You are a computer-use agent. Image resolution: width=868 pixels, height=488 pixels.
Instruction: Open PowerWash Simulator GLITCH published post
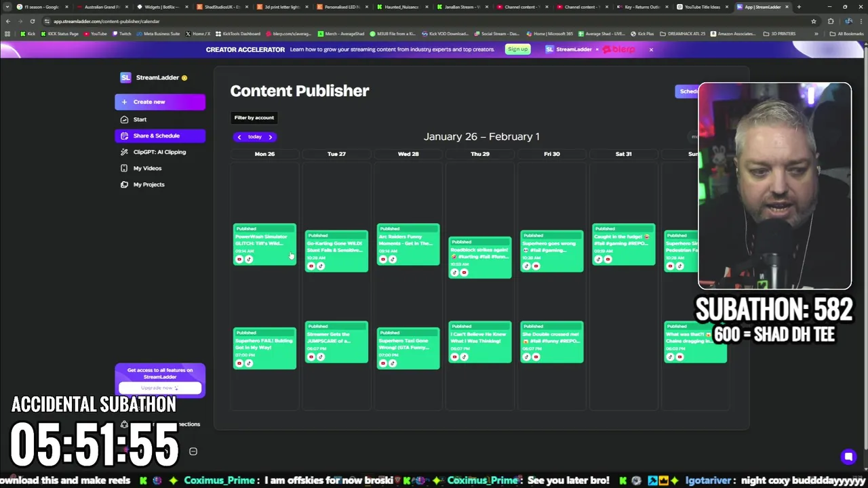coord(264,244)
